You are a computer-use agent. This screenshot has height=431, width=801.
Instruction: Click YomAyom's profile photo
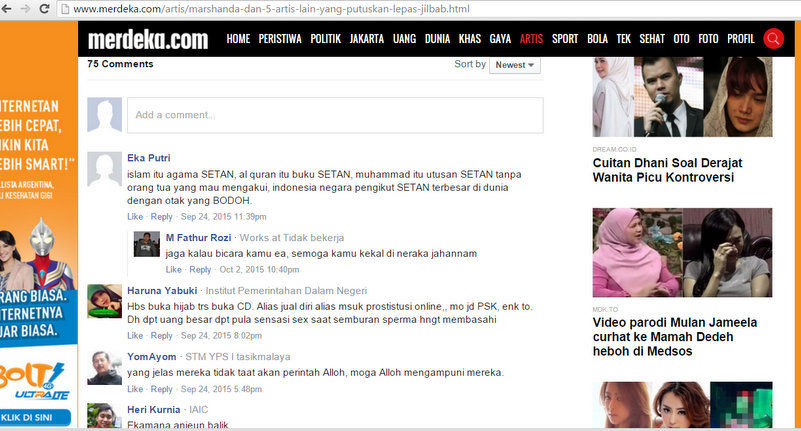click(x=104, y=368)
